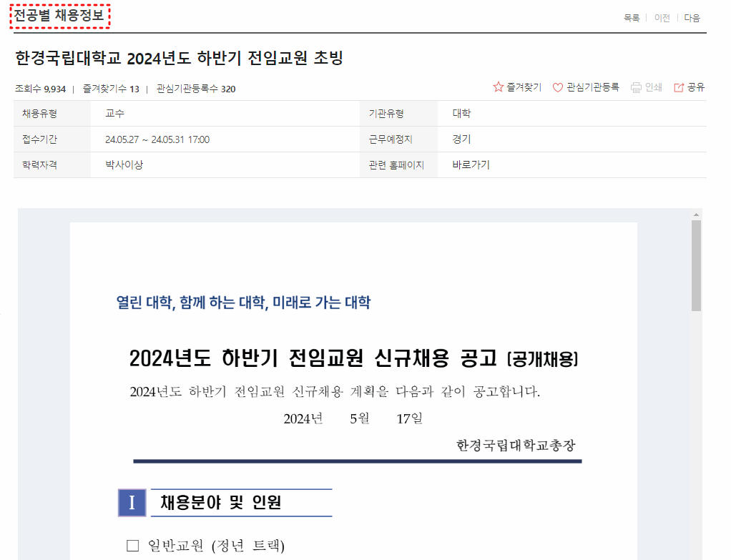Open the 바로가기 homepage link
Viewport: 731px width, 560px height.
pos(471,164)
